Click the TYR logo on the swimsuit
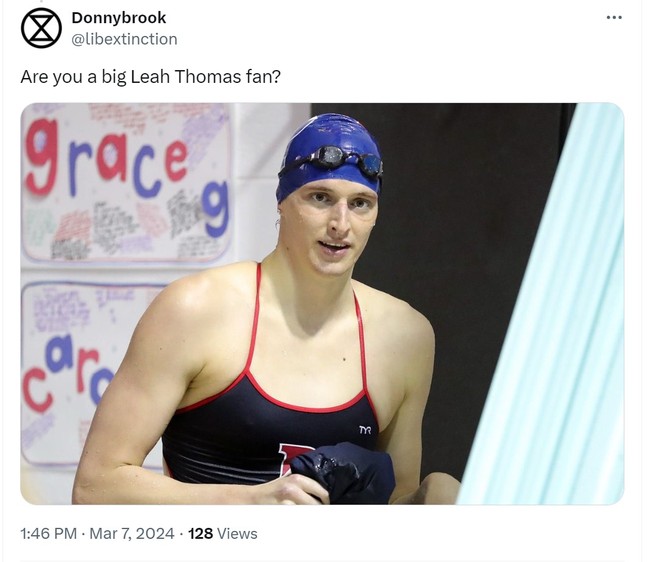The image size is (650, 562). (365, 430)
